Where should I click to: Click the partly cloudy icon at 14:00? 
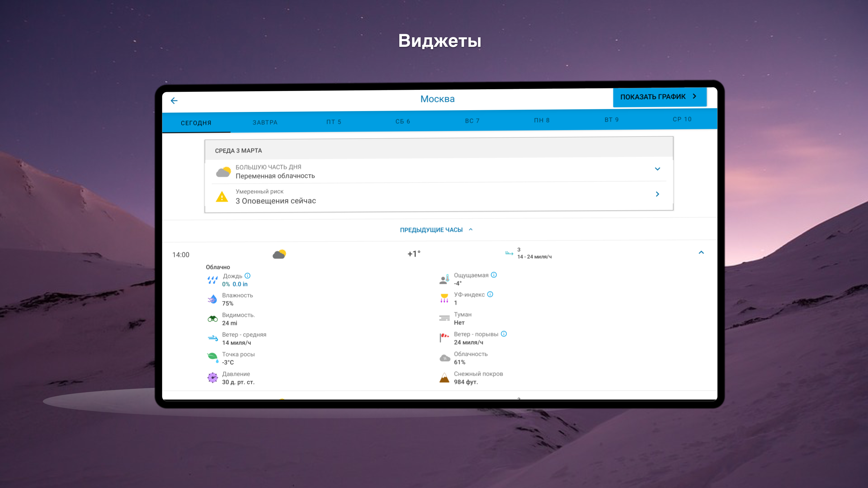279,254
